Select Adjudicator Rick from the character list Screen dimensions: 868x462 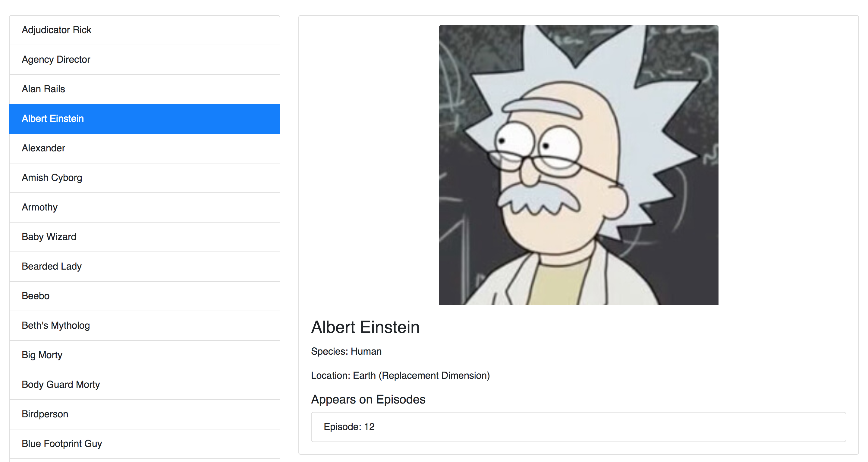coord(145,30)
